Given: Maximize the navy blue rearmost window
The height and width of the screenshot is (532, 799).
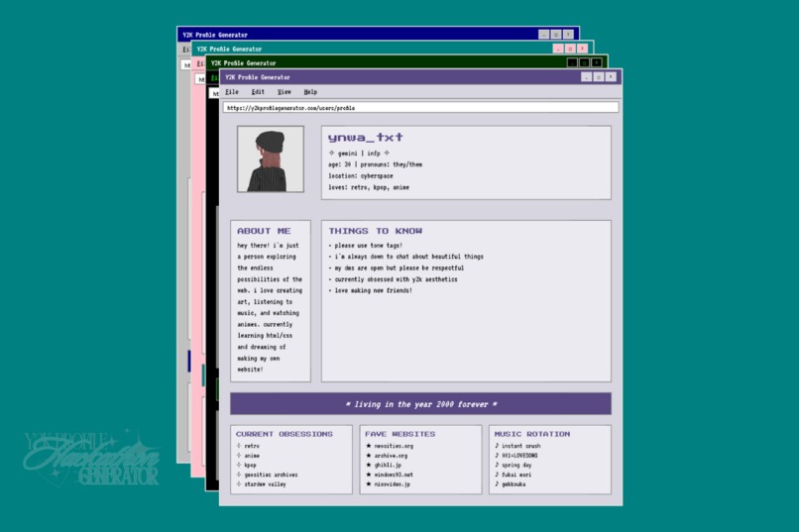Looking at the screenshot, I should coord(556,35).
